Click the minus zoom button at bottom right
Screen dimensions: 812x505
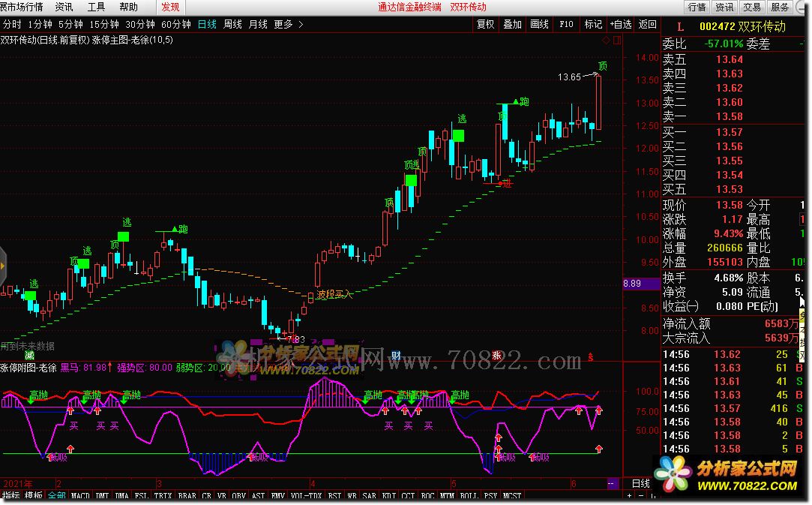coord(641,496)
